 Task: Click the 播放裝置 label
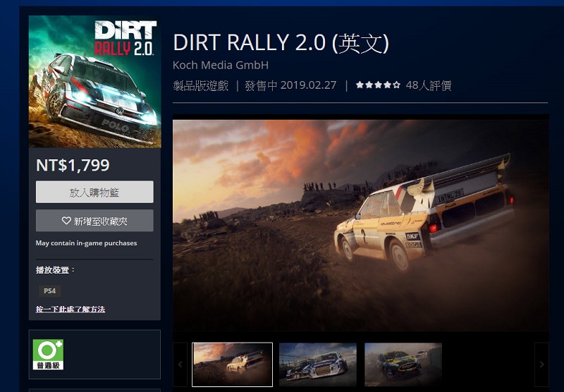(x=55, y=270)
